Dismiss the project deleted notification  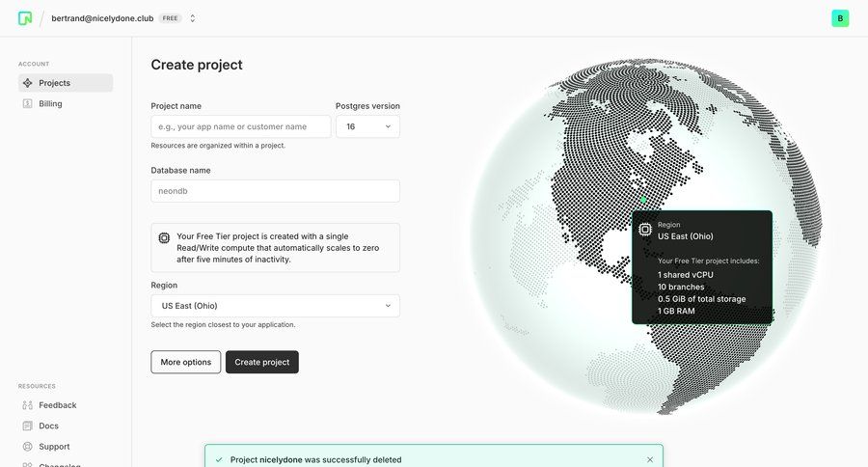[650, 460]
